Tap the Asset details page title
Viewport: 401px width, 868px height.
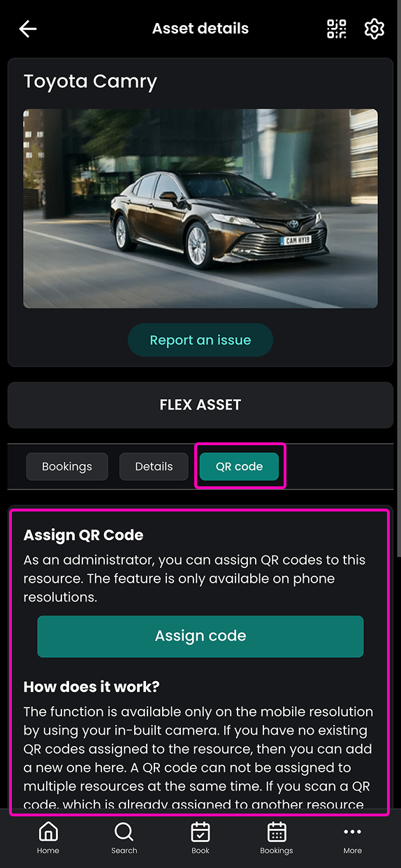tap(200, 29)
